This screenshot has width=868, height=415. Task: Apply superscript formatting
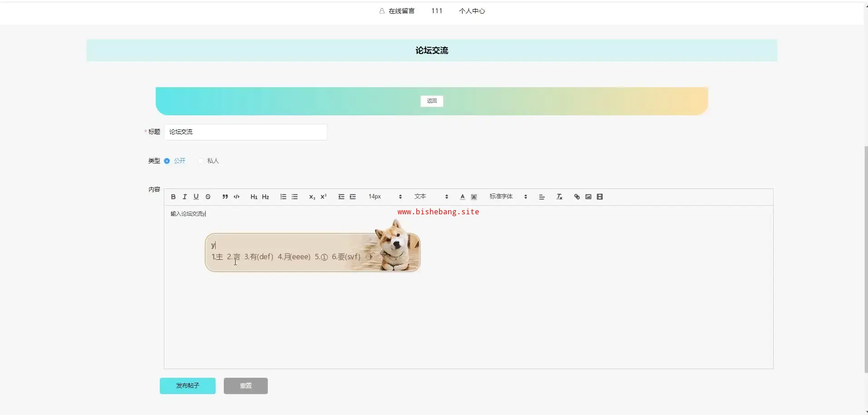324,197
